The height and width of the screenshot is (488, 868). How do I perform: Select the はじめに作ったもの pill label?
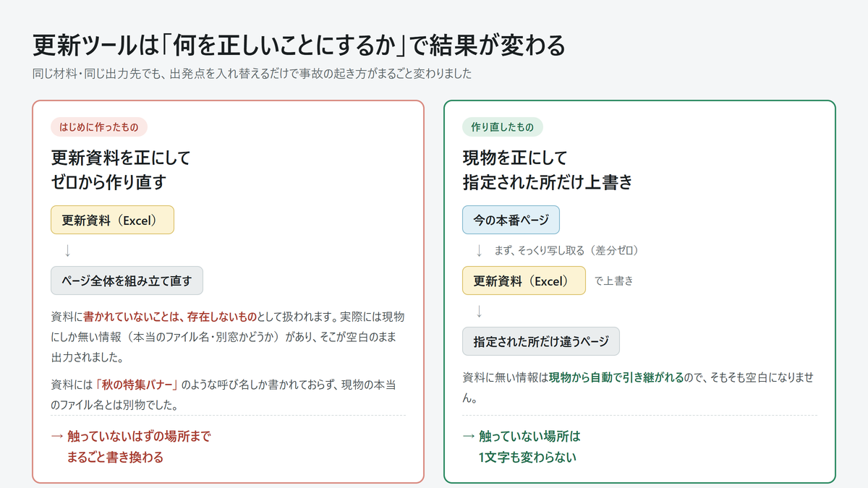(99, 127)
